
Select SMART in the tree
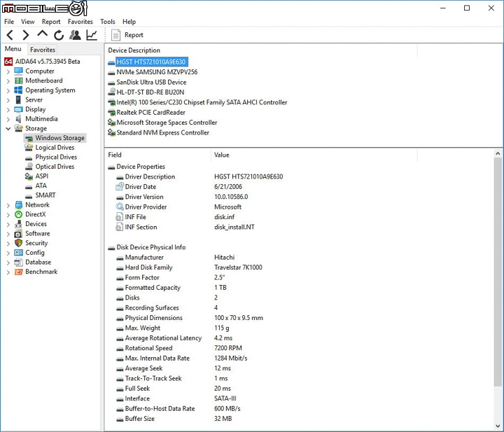click(x=45, y=195)
